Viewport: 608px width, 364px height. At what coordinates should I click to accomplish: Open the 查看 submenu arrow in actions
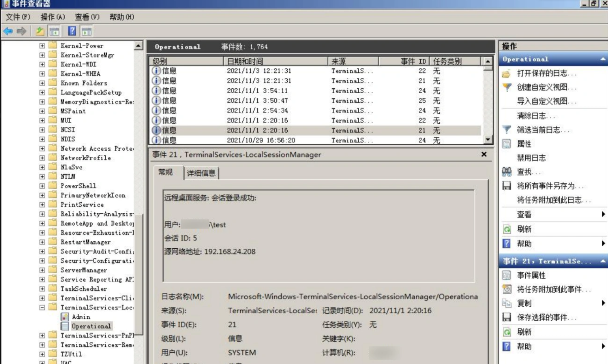tap(603, 214)
